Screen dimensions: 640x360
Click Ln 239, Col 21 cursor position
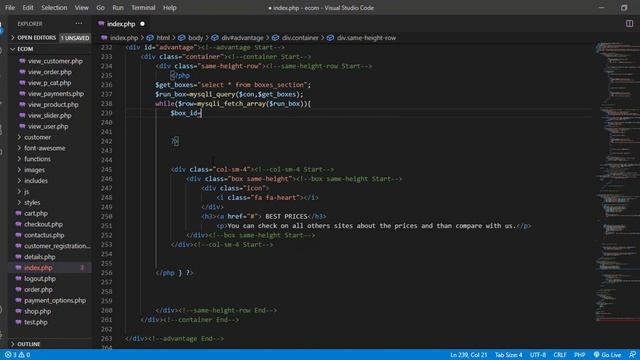(468, 355)
